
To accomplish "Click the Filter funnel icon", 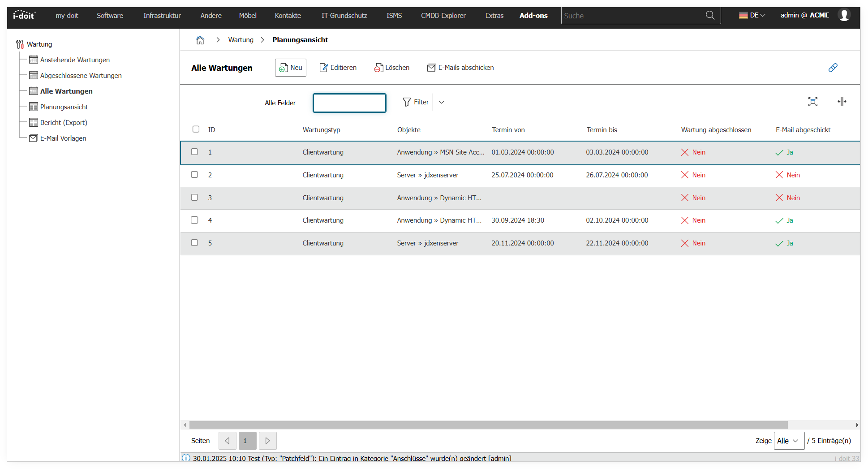I will (x=407, y=102).
